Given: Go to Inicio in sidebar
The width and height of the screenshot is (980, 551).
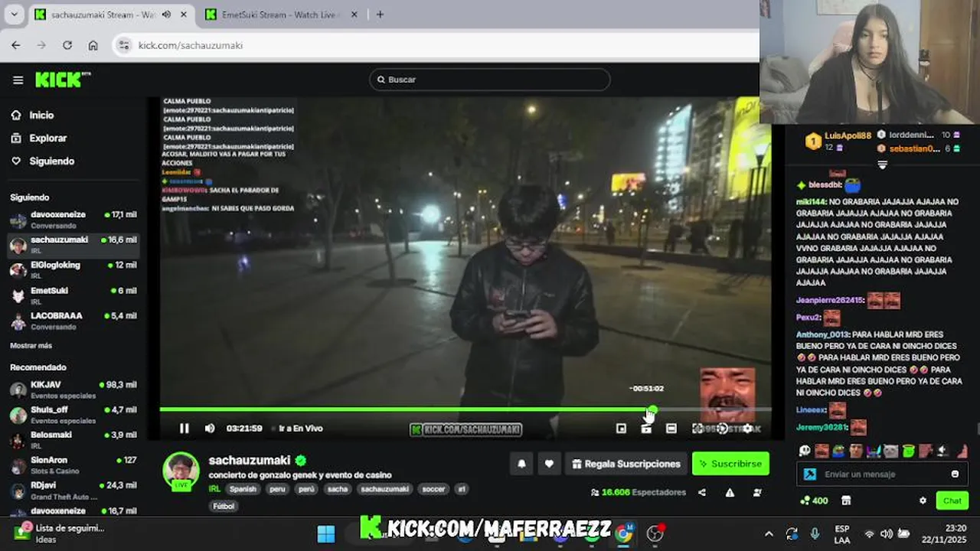Looking at the screenshot, I should tap(41, 115).
